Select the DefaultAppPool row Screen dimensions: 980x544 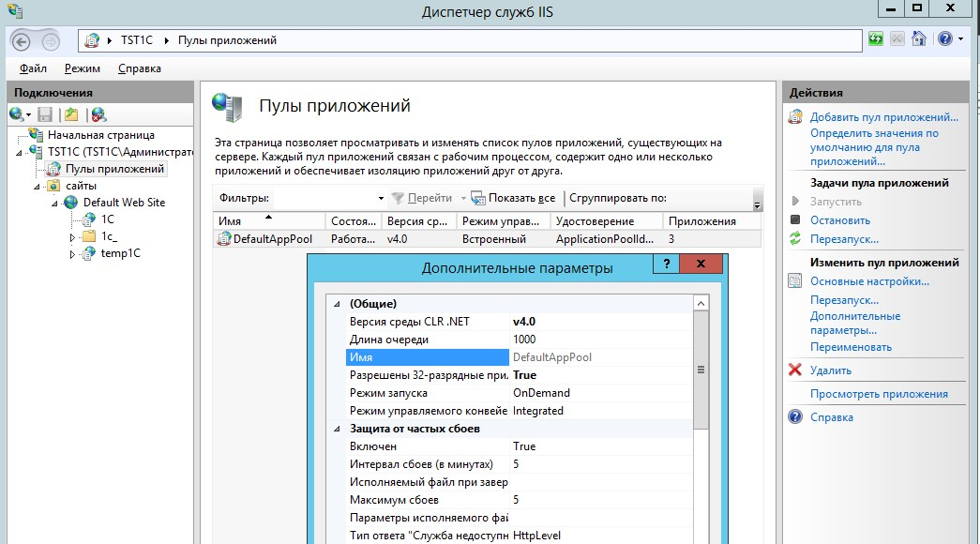click(x=272, y=239)
